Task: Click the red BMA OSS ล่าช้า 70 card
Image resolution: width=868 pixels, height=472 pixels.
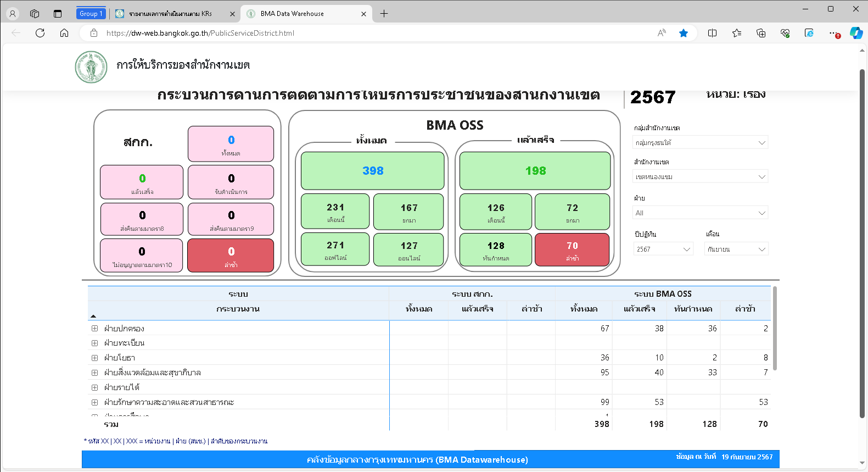Action: (x=572, y=249)
